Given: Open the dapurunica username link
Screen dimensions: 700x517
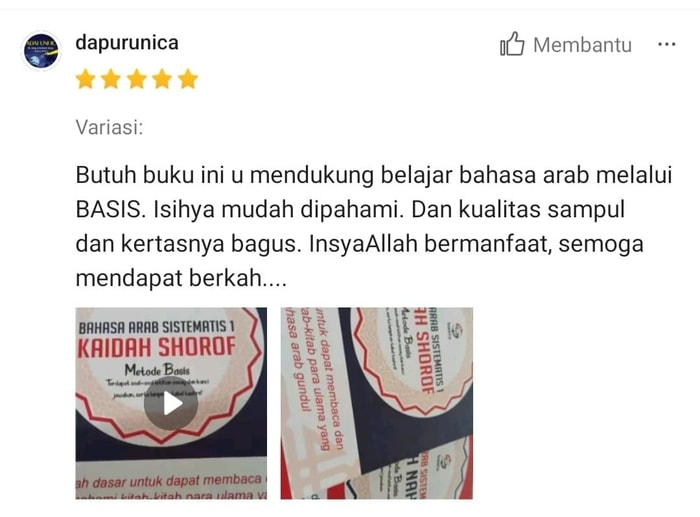Looking at the screenshot, I should click(x=127, y=43).
